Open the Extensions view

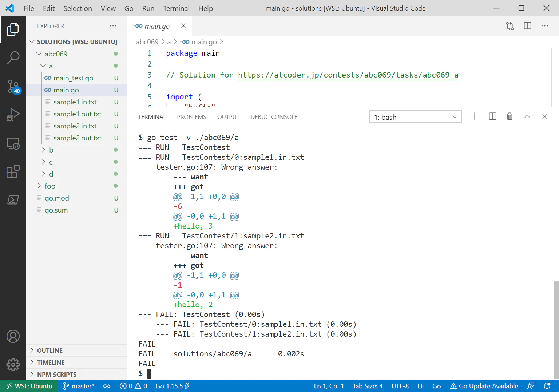click(13, 171)
